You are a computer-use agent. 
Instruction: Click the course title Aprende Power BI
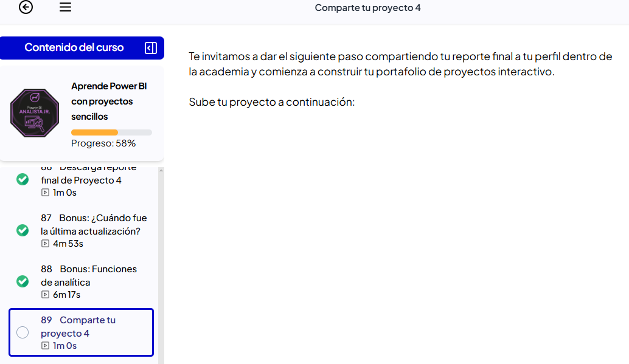[x=109, y=86]
